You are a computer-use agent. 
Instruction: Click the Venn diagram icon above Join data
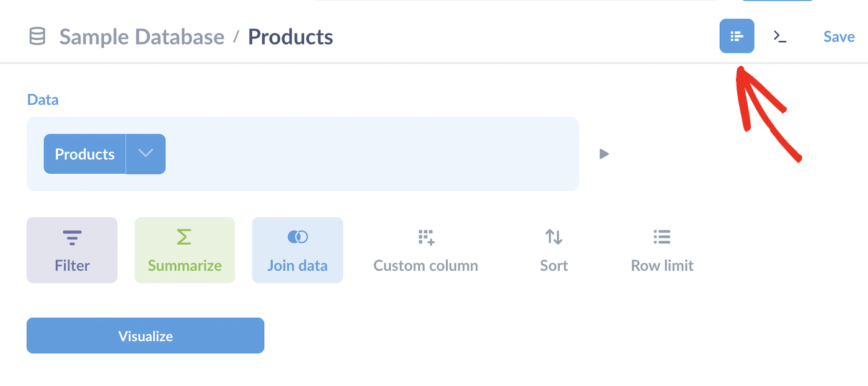coord(297,236)
